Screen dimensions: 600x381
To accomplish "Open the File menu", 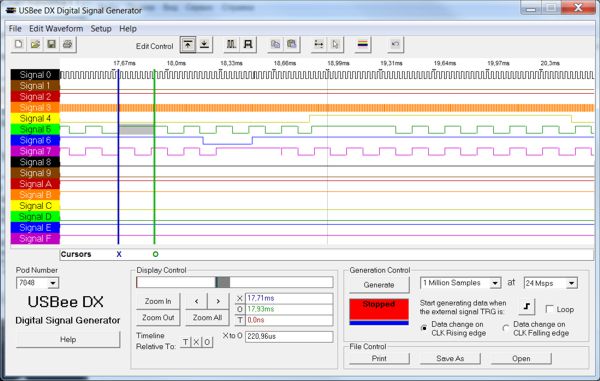I will 15,29.
